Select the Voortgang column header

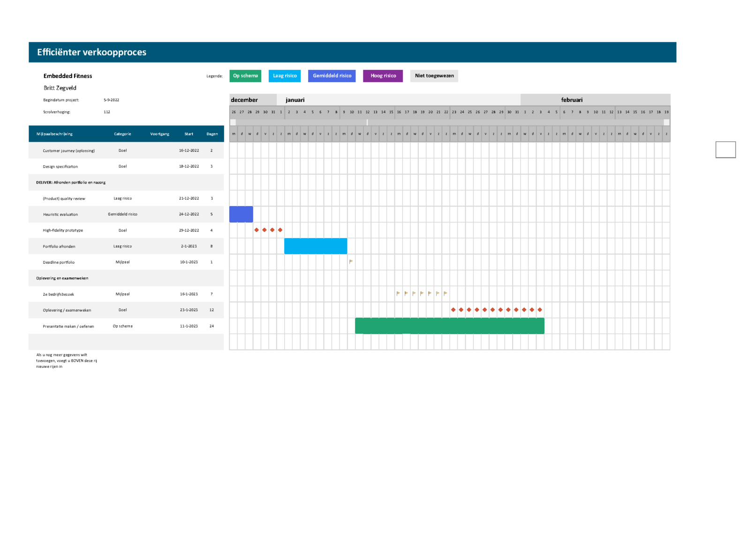coord(159,134)
